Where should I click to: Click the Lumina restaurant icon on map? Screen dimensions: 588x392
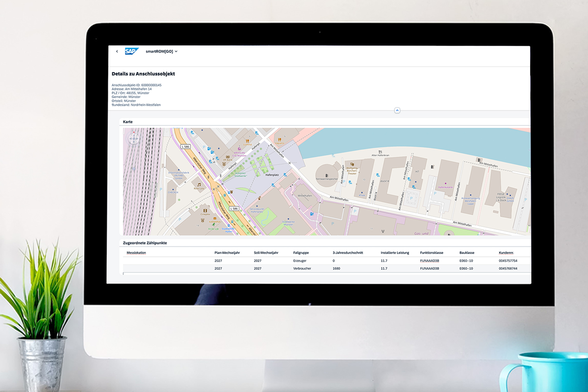pos(247,141)
